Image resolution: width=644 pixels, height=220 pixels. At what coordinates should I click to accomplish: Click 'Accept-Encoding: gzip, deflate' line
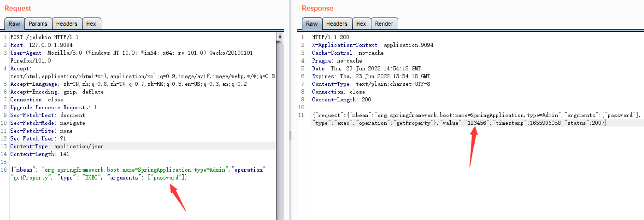pyautogui.click(x=57, y=92)
